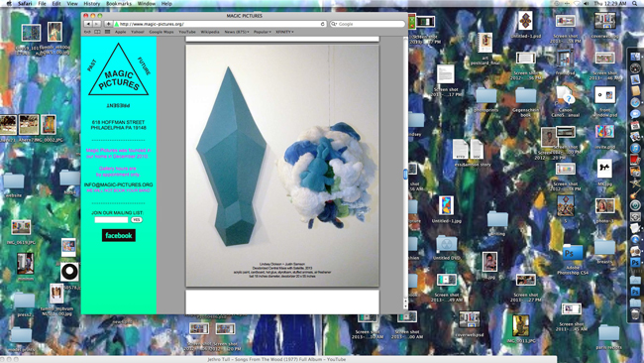The image size is (644, 363).
Task: Open the Edit menu
Action: tap(56, 3)
